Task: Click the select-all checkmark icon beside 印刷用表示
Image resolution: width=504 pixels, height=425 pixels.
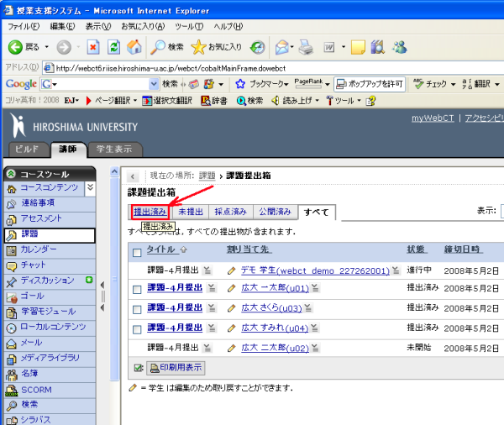Action: click(x=139, y=368)
